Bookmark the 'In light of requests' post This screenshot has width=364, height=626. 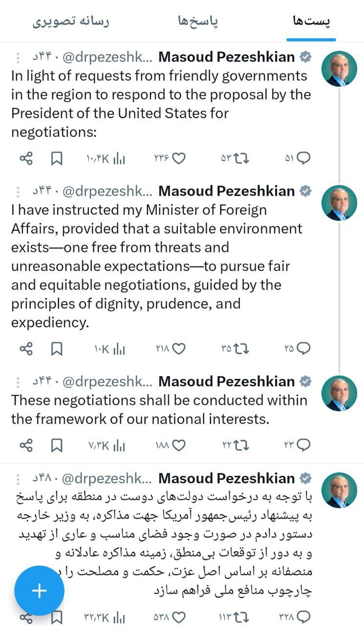(x=57, y=158)
